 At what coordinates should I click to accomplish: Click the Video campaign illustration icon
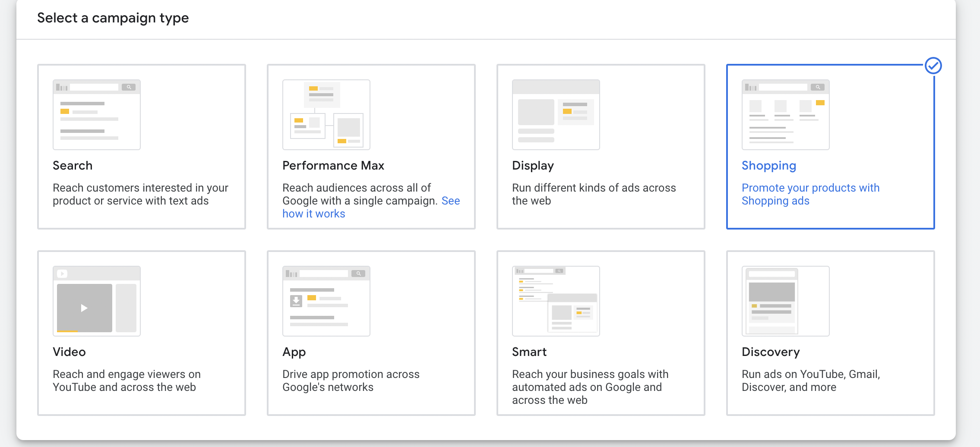pyautogui.click(x=97, y=301)
